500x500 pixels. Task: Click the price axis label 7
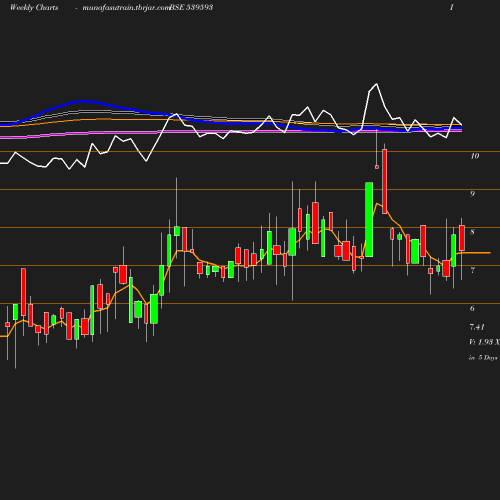472,270
